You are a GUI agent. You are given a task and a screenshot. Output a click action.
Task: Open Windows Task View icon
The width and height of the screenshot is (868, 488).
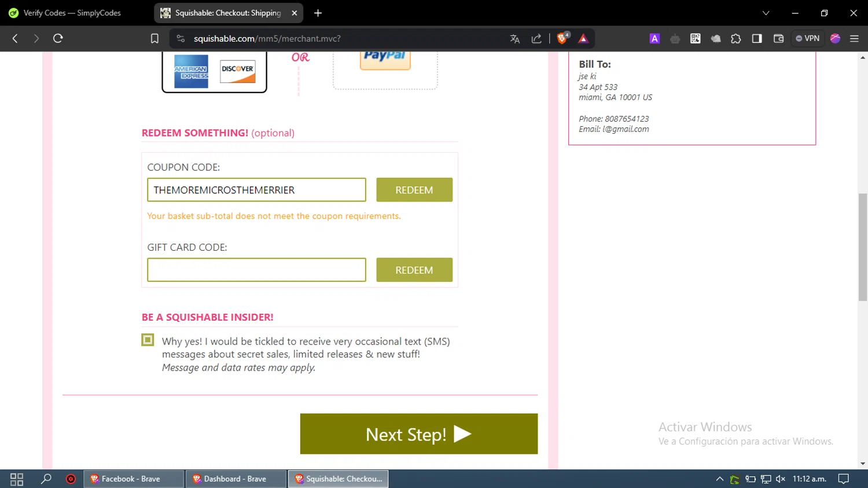point(17,479)
